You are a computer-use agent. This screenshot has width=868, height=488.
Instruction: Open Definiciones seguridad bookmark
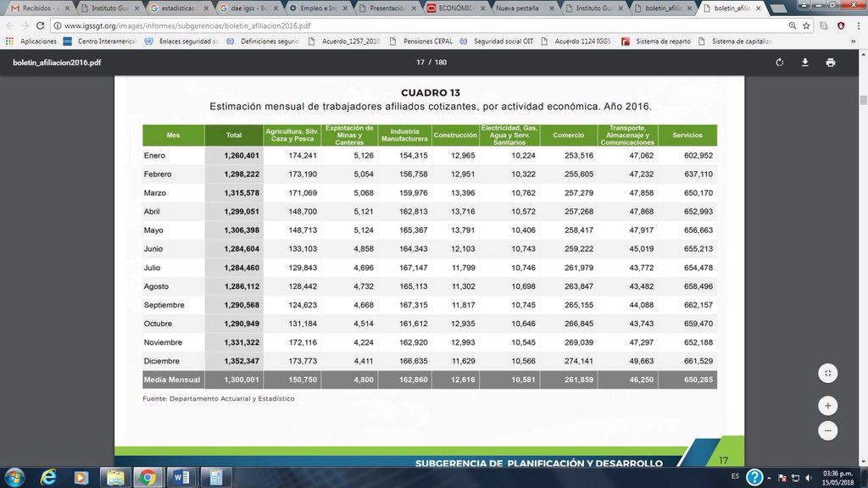263,41
